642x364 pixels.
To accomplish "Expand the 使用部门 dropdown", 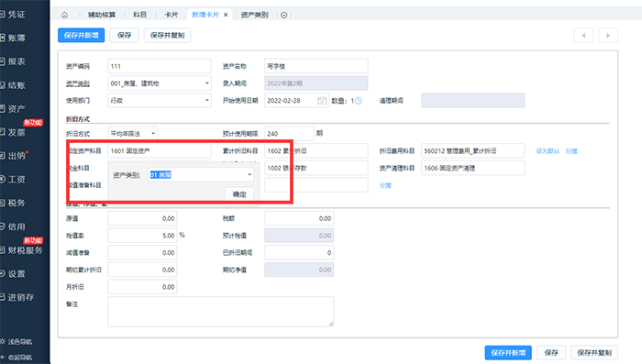I will [x=206, y=100].
